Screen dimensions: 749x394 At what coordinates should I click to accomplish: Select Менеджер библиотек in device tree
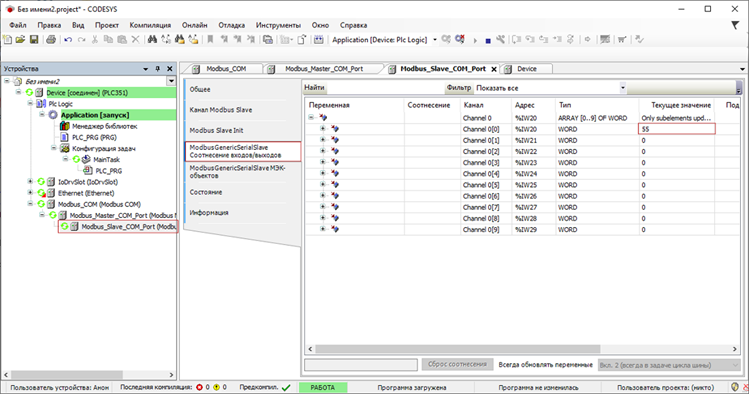point(105,126)
